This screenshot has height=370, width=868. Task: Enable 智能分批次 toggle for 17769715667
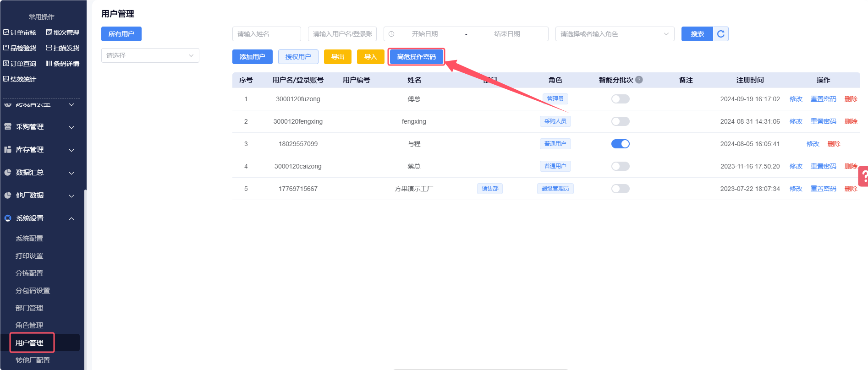pyautogui.click(x=620, y=189)
